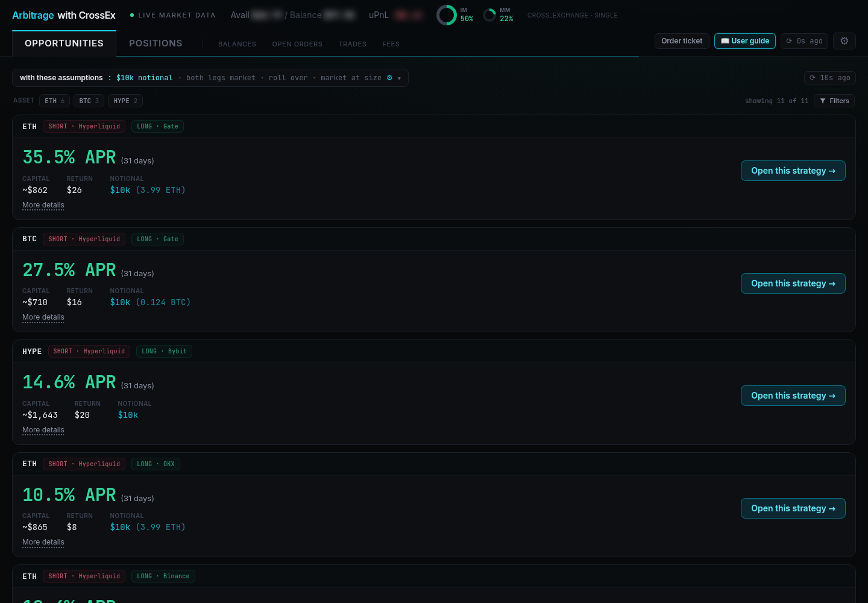Viewport: 868px width, 603px height.
Task: Click the 'SHORT · Hyperliquid' badge on the BTC card
Action: pos(84,239)
